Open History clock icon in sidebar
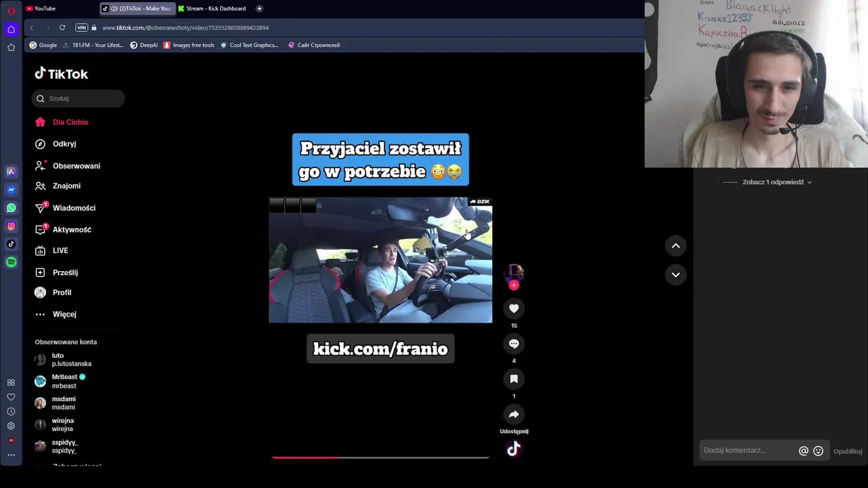The image size is (868, 488). (x=11, y=411)
